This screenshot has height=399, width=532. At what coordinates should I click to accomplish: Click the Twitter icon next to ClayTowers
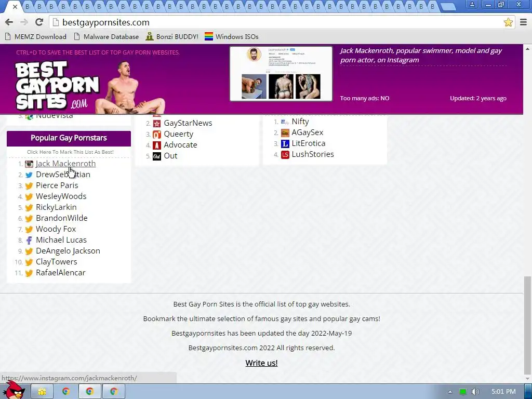[29, 262]
